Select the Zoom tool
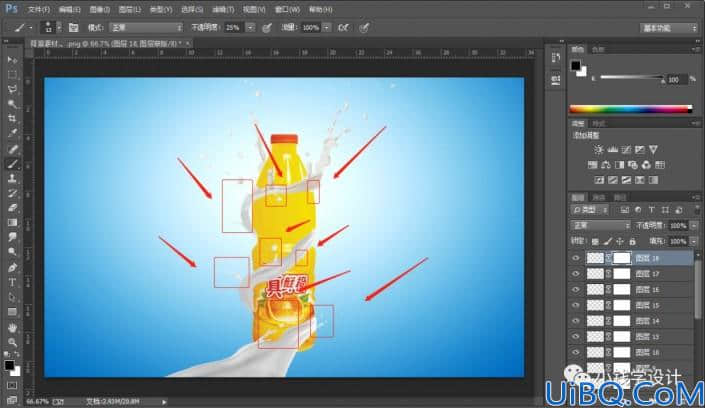The width and height of the screenshot is (705, 408). coord(12,342)
